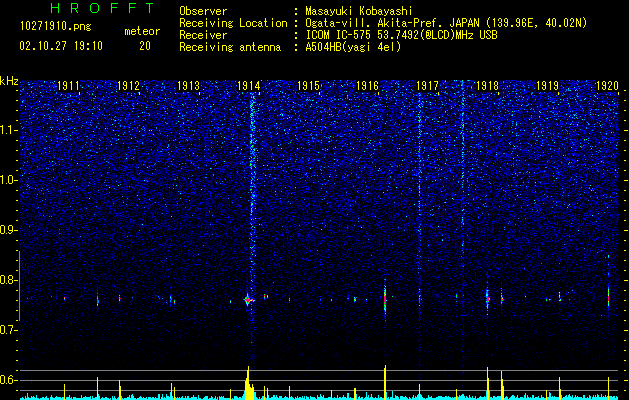This screenshot has width=629, height=400.
Task: Click the 1919 time marker
Action: pos(548,86)
